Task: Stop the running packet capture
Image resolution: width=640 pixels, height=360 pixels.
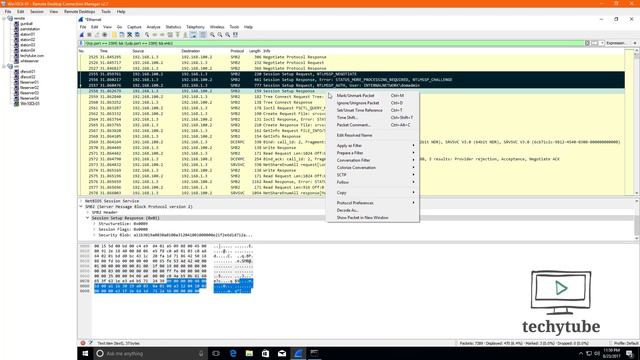Action: [89, 35]
